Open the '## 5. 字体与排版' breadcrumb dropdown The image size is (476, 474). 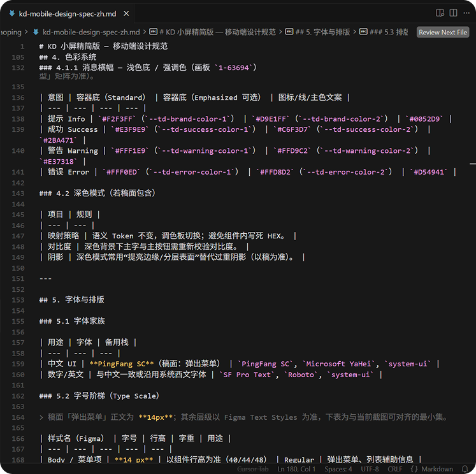(322, 32)
